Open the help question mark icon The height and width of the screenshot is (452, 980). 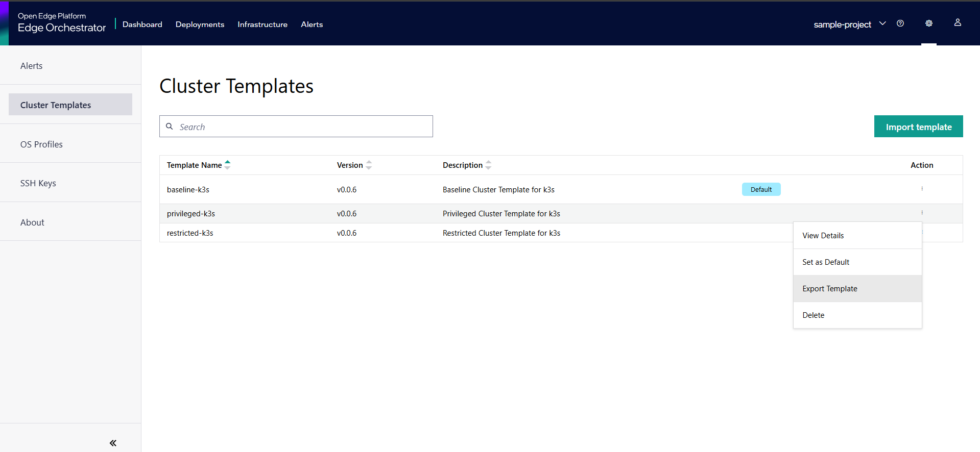900,23
